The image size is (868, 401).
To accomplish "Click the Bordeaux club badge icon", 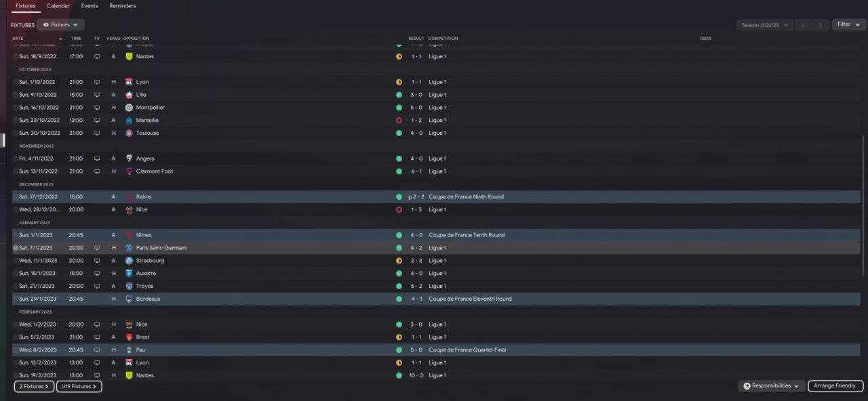I will [x=129, y=299].
